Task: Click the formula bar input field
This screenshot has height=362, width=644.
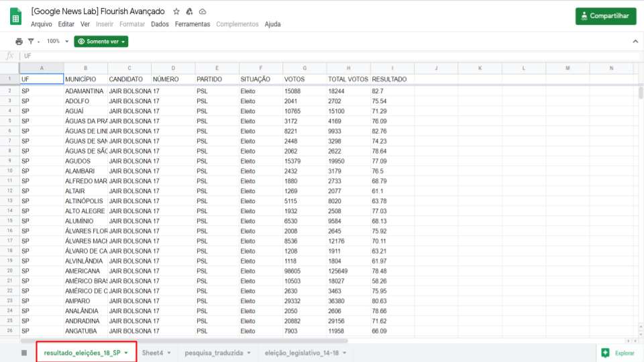Action: tap(322, 56)
